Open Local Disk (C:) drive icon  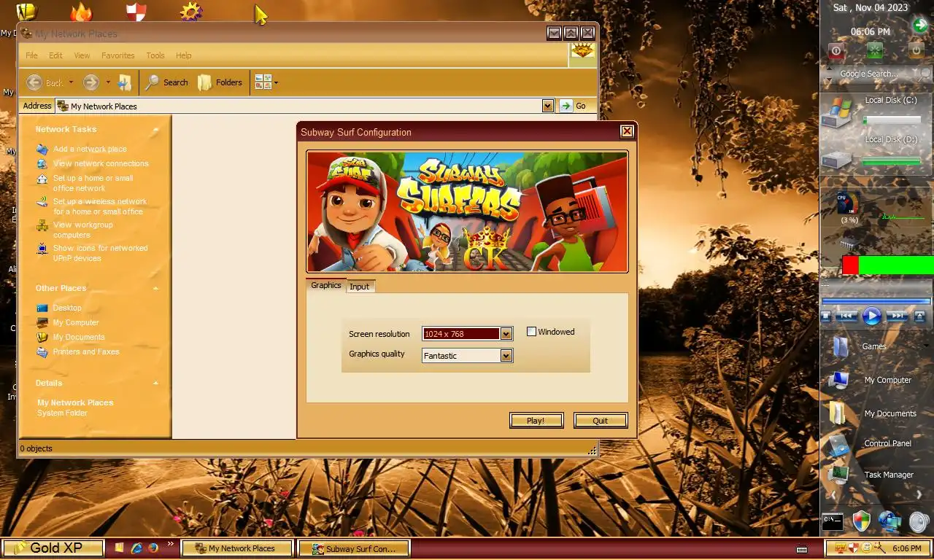837,113
